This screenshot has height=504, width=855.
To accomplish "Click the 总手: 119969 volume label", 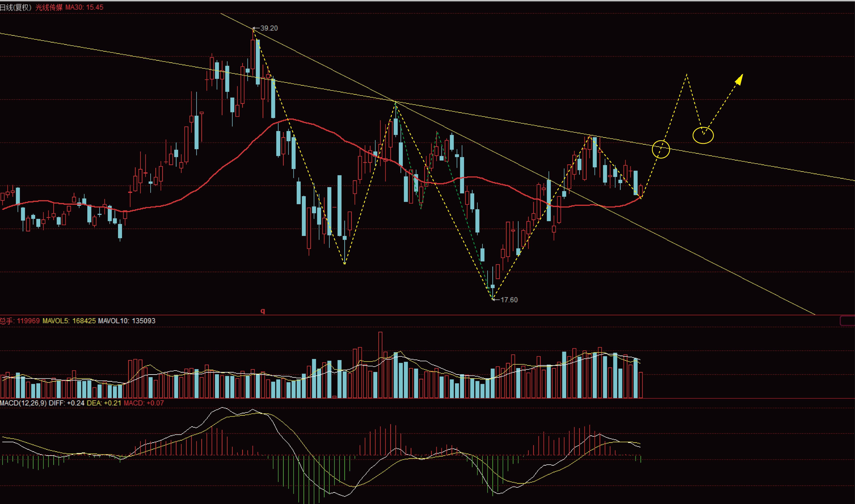I will pos(20,321).
